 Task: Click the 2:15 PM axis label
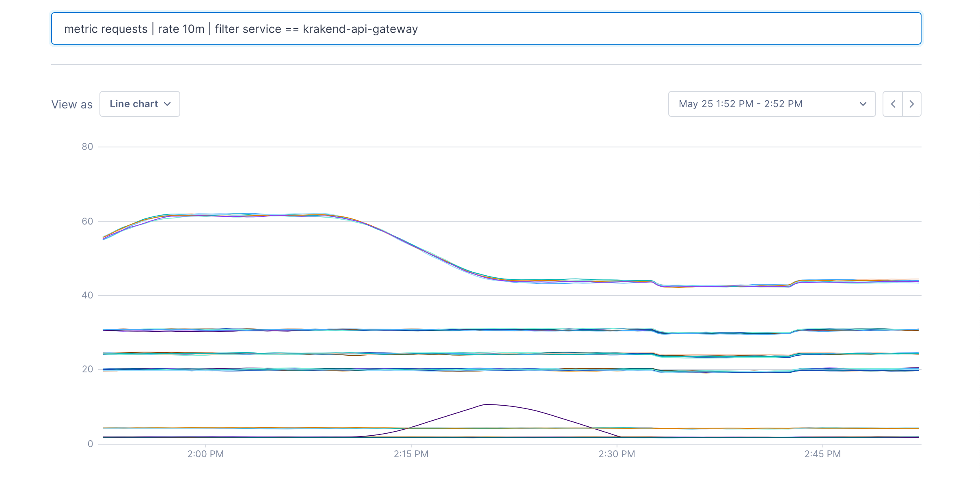(x=411, y=454)
